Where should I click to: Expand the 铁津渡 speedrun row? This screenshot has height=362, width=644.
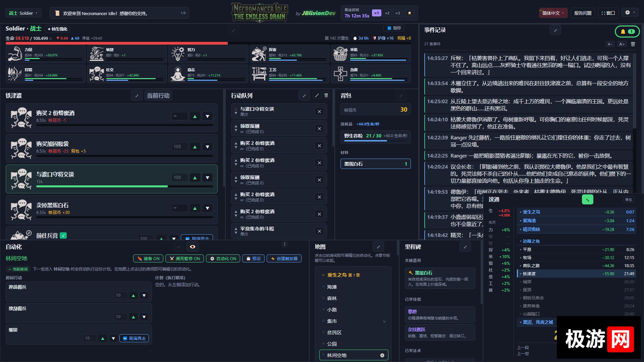[x=577, y=274]
